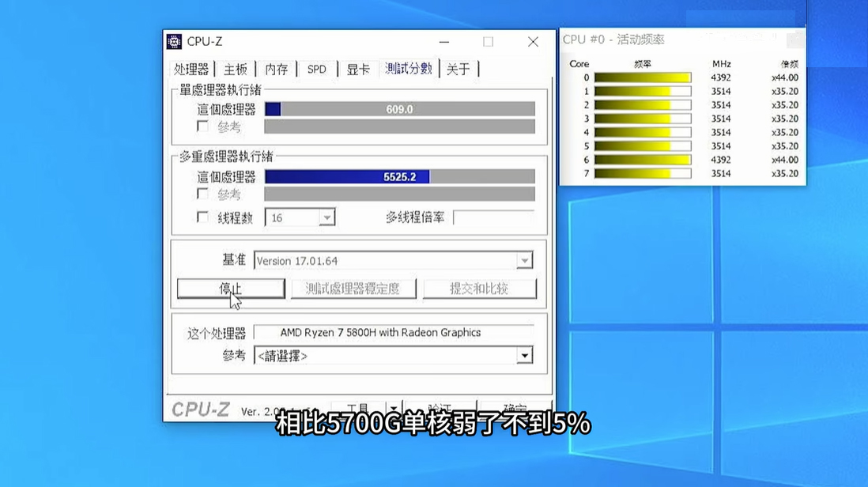Image resolution: width=868 pixels, height=487 pixels.
Task: Click the CPU-Z logo at the window bottom
Action: click(x=200, y=410)
